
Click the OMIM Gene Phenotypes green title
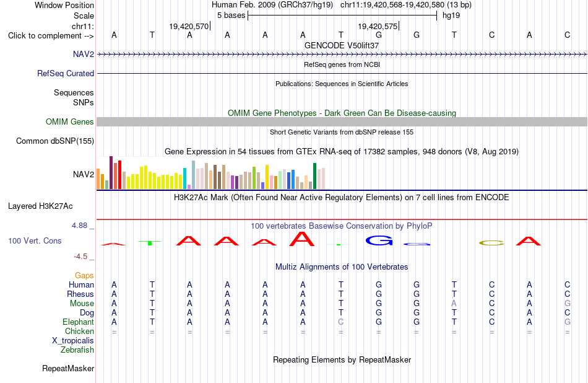pyautogui.click(x=342, y=113)
